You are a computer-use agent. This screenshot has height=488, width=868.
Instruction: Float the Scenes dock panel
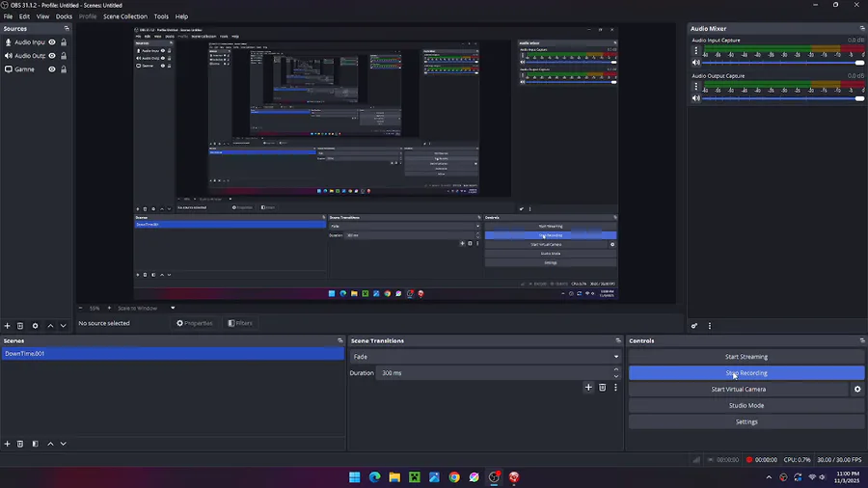[339, 340]
